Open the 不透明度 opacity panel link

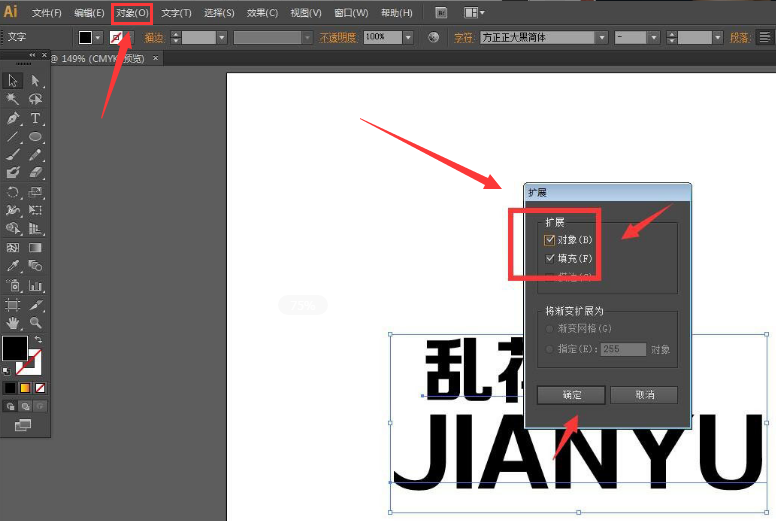(338, 38)
